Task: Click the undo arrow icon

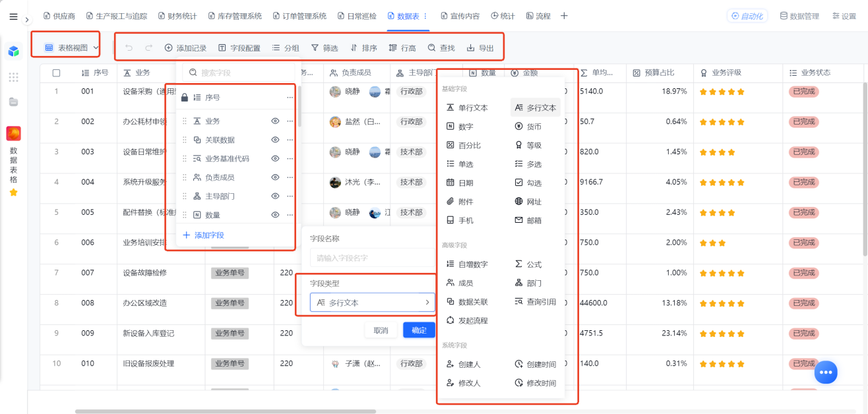Action: (x=129, y=48)
